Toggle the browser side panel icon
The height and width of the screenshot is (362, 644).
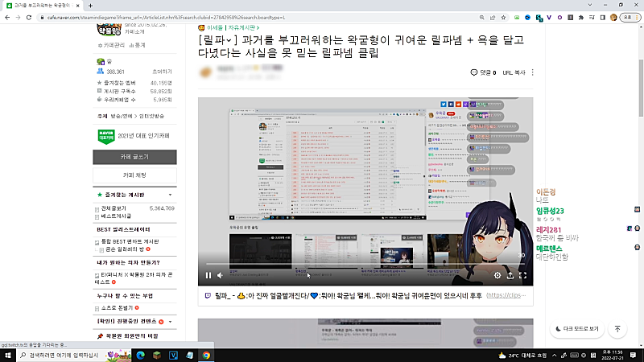602,17
